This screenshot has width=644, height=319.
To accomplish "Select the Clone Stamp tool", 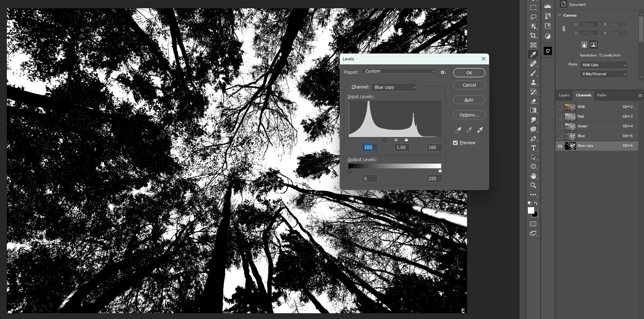I will (x=533, y=82).
